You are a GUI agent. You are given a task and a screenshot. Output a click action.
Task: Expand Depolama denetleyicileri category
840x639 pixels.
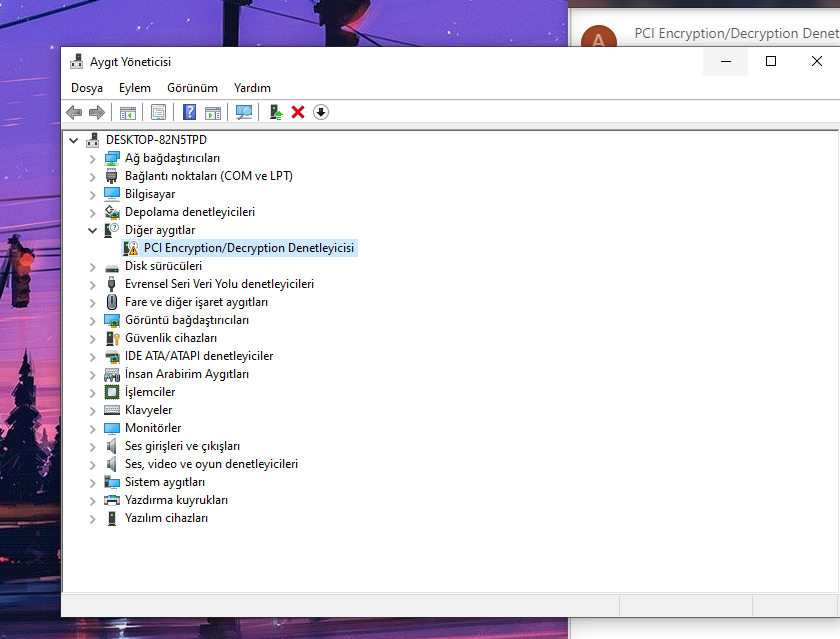coord(93,213)
